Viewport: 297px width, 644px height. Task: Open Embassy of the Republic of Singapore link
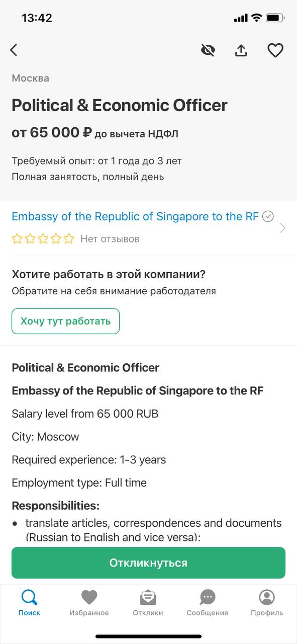pos(135,216)
